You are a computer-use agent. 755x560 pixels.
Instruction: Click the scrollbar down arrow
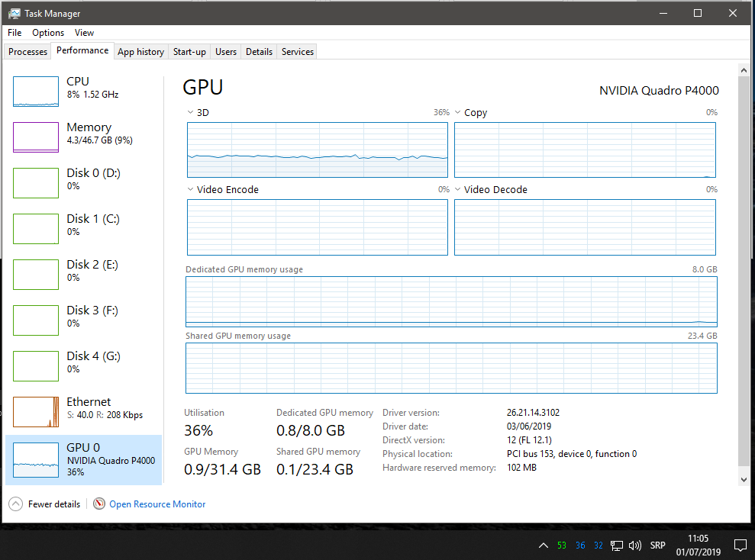[744, 479]
